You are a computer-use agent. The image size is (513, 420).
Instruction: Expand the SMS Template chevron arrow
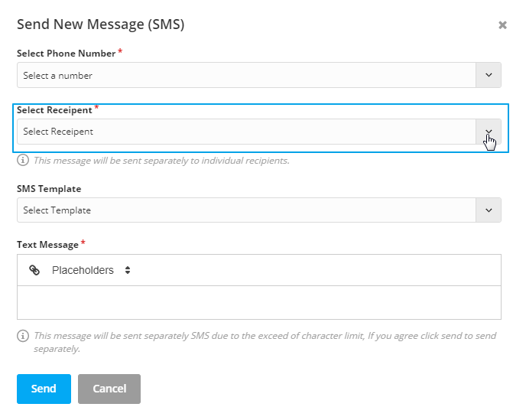click(489, 210)
